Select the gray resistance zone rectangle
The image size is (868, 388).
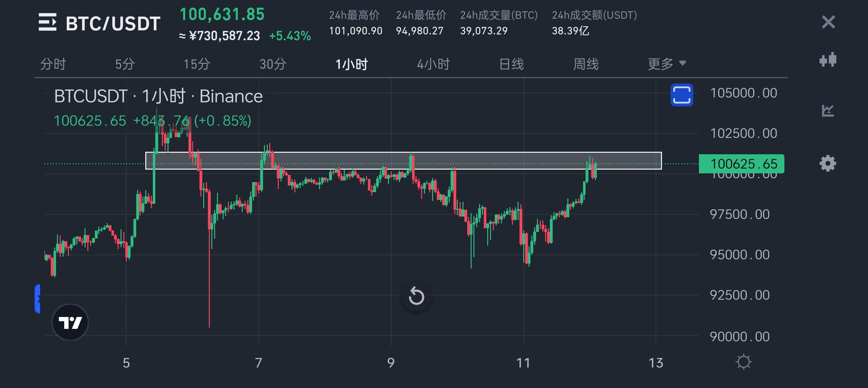(403, 160)
